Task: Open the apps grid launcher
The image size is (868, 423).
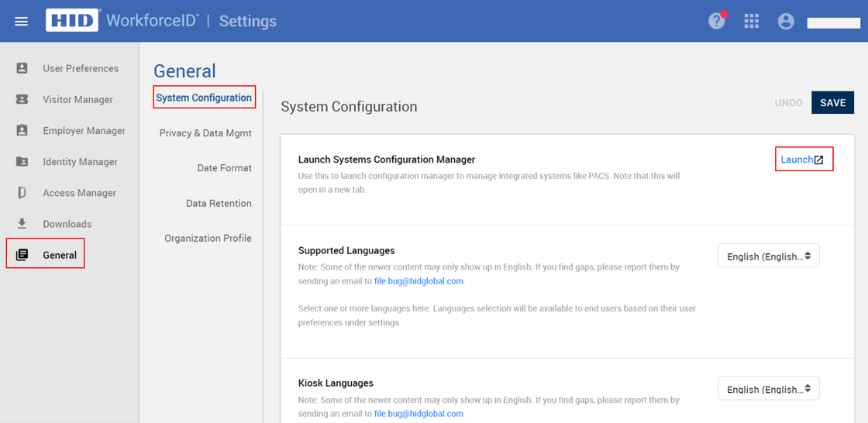Action: point(751,22)
